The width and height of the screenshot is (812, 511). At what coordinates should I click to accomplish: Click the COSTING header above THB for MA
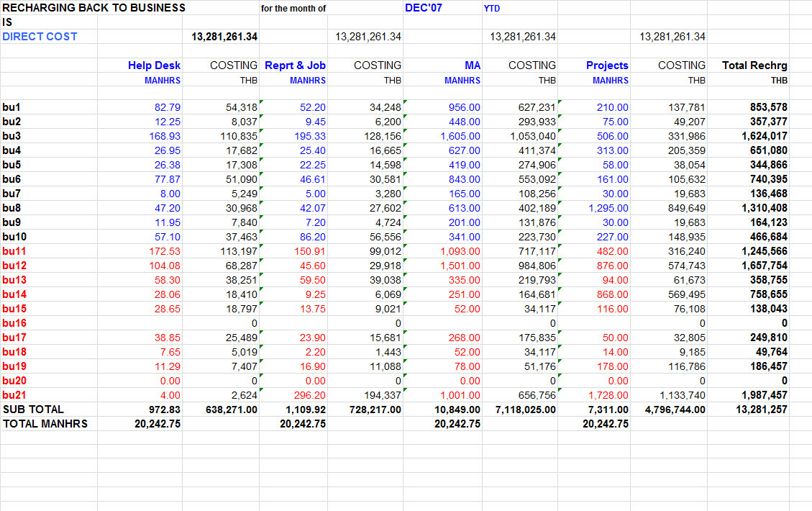click(x=537, y=65)
